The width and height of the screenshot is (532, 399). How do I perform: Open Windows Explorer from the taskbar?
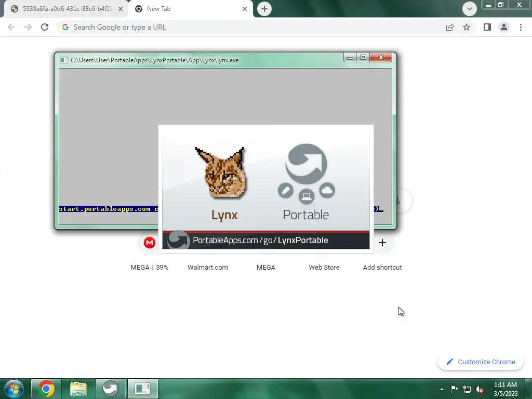78,389
